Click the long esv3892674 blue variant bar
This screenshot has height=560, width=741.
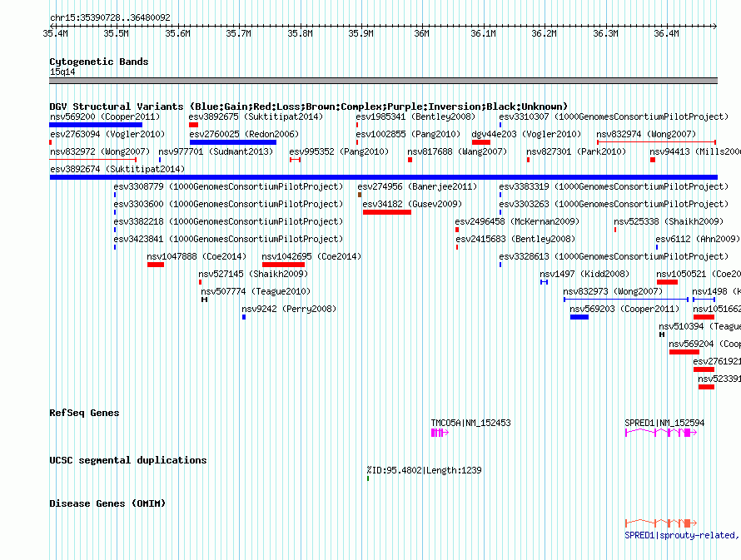point(383,177)
